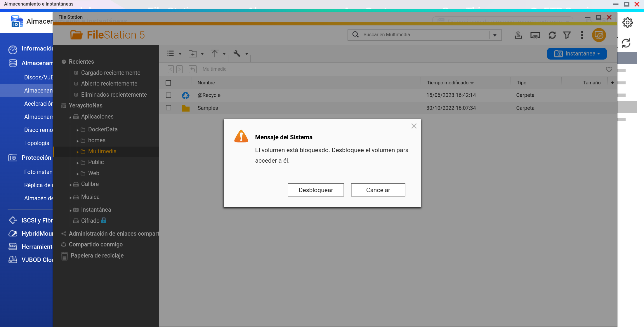This screenshot has height=327, width=644.
Task: Click the upload arrow icon
Action: coord(215,54)
